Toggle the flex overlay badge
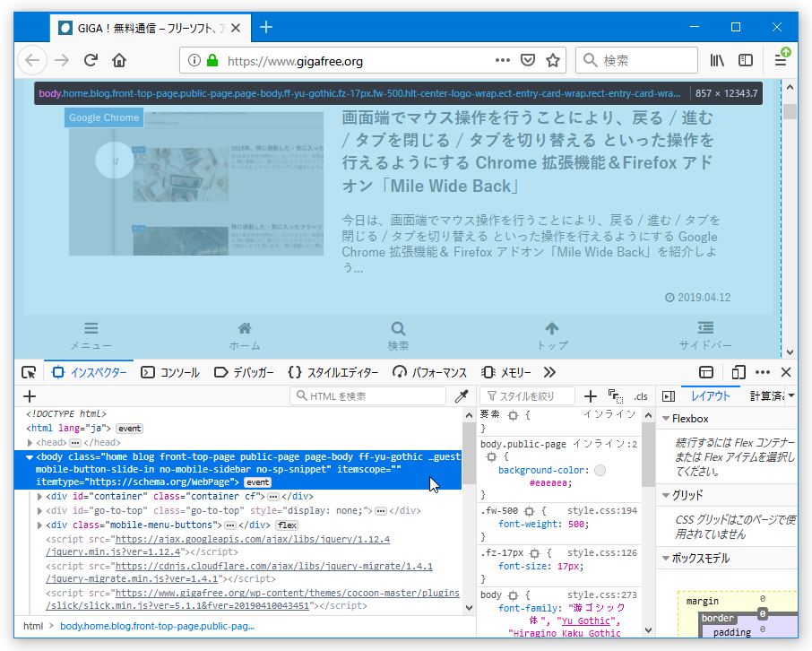 pyautogui.click(x=287, y=525)
